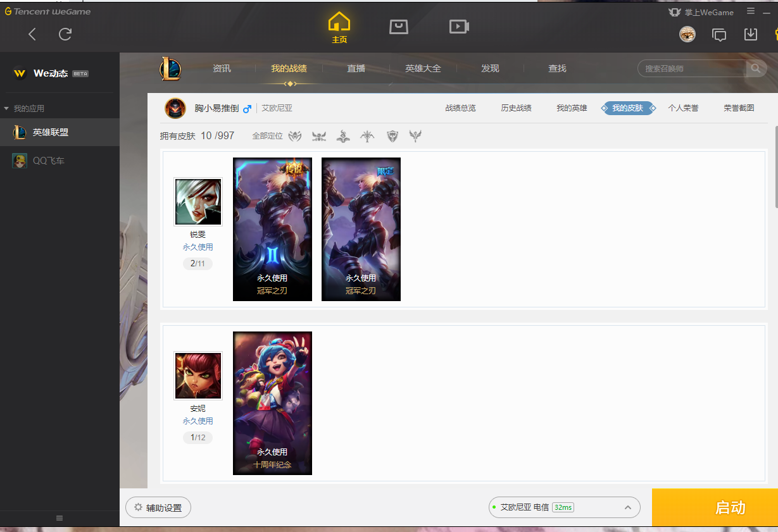Click the blue male gender icon
Viewport: 778px width, 532px height.
pos(247,109)
